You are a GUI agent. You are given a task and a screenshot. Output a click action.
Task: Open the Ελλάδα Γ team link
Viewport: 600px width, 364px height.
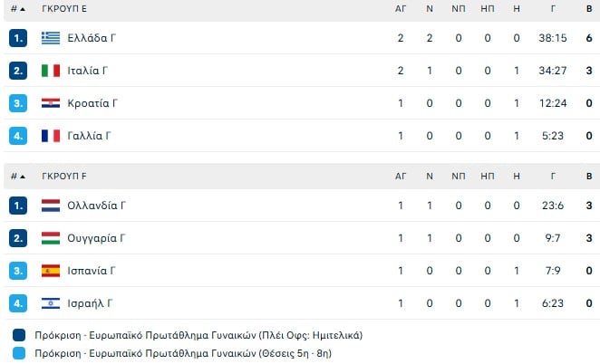click(x=92, y=38)
